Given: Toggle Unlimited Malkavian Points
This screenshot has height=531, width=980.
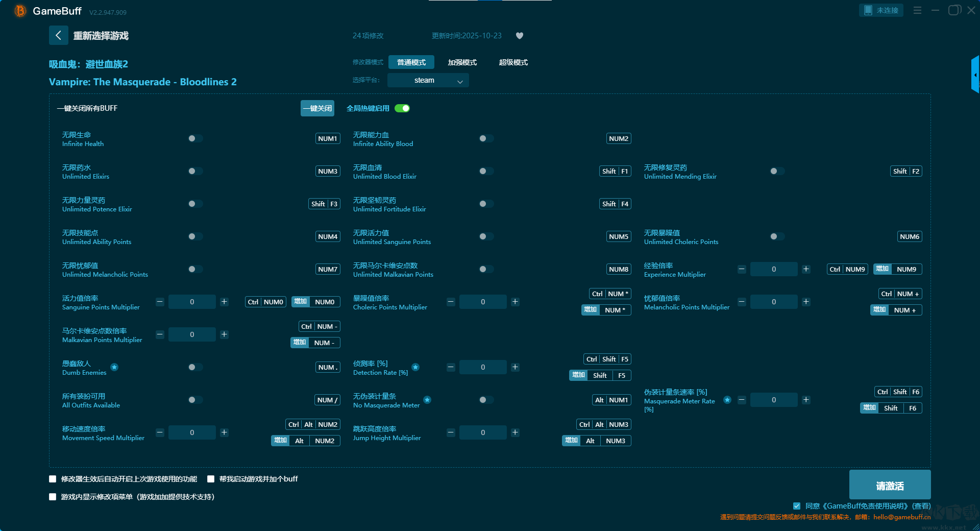Looking at the screenshot, I should tap(486, 269).
